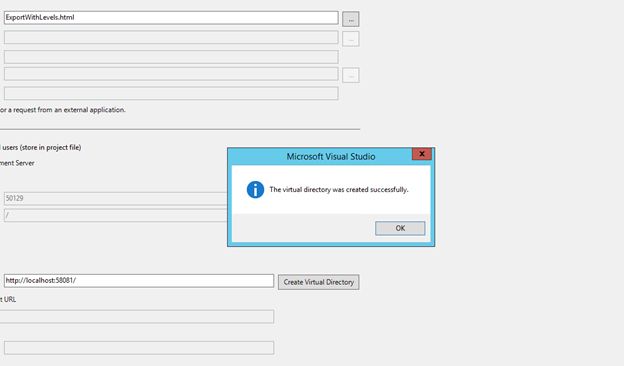This screenshot has width=624, height=366.
Task: Confirm the dialog with OK
Action: tap(400, 228)
